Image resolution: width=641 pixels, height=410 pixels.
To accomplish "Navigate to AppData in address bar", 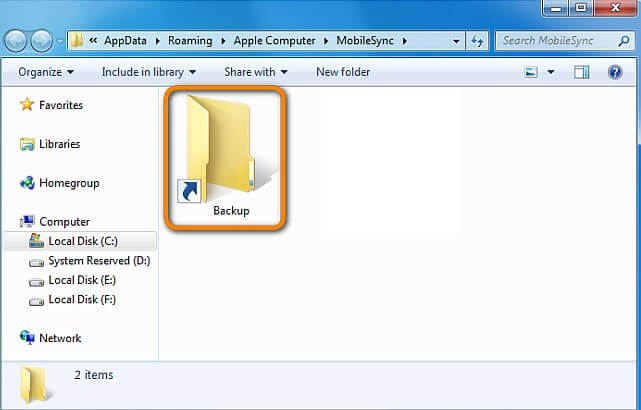I will (x=125, y=40).
